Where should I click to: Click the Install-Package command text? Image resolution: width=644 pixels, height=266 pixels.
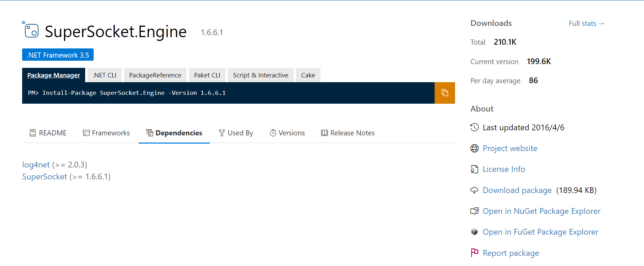coord(127,93)
